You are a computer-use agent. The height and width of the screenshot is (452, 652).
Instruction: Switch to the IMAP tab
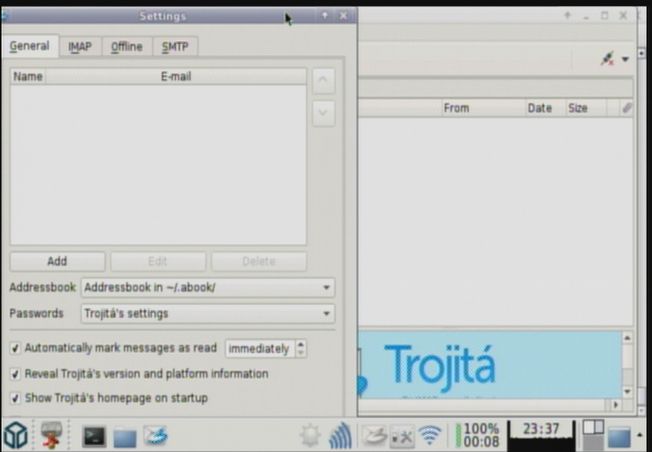coord(79,47)
